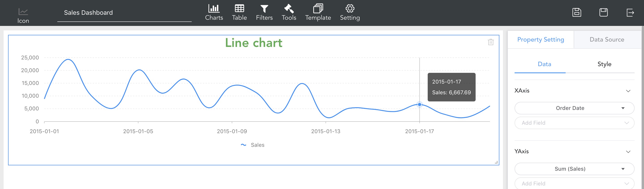Click the 2015-01-01 axis label
This screenshot has height=189, width=644.
click(x=44, y=131)
